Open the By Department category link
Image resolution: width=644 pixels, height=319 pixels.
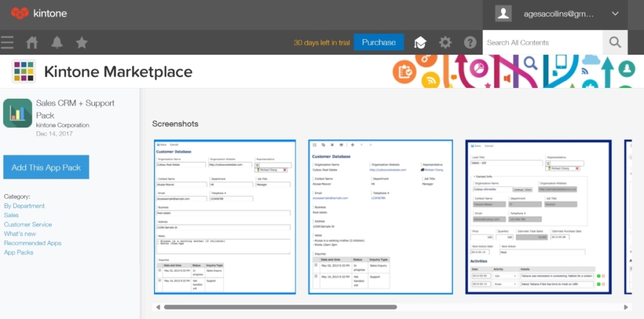tap(24, 206)
